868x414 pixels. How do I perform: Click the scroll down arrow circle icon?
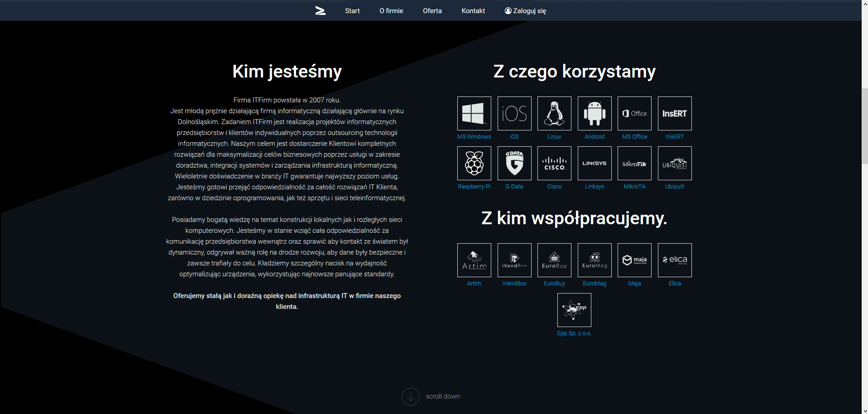click(411, 396)
